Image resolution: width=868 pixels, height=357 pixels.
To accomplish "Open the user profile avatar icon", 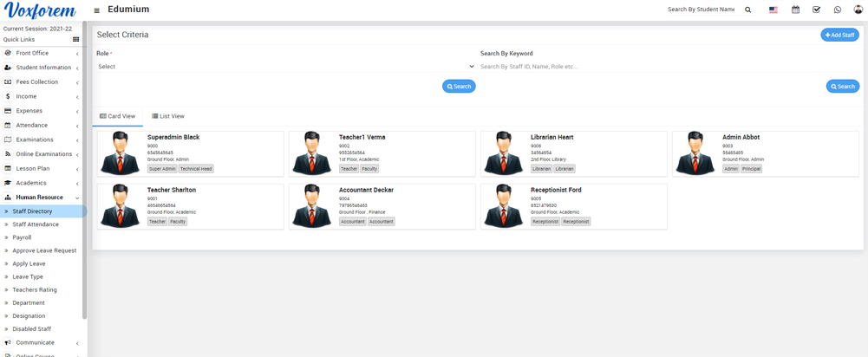I will click(x=858, y=10).
